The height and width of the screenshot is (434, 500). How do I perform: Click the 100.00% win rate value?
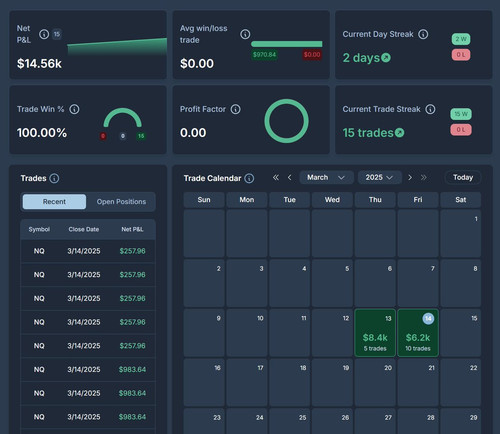click(x=42, y=133)
